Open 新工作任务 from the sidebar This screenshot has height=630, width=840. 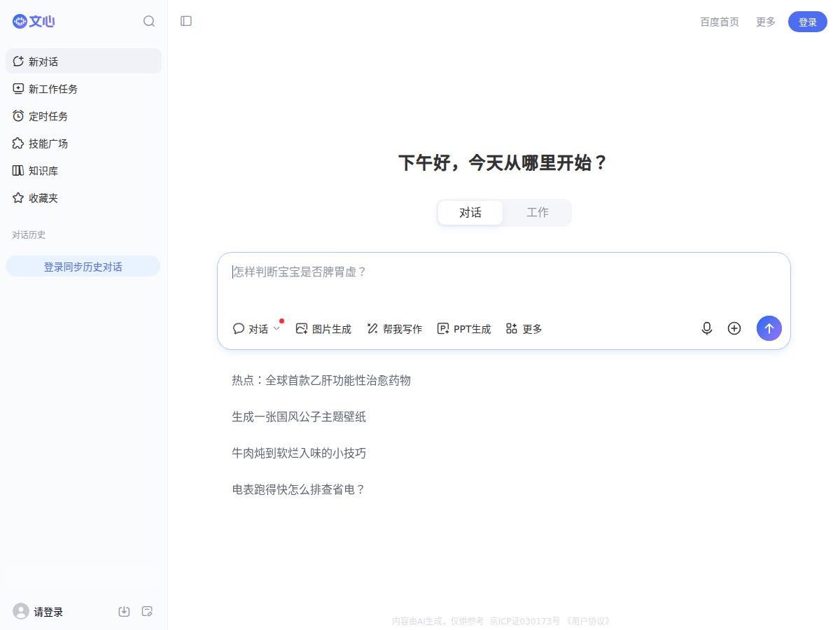(x=83, y=89)
